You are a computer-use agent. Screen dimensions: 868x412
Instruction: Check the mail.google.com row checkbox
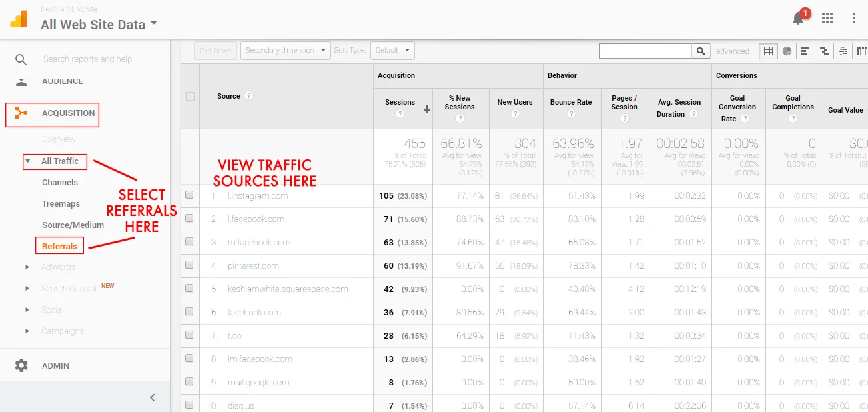click(189, 382)
